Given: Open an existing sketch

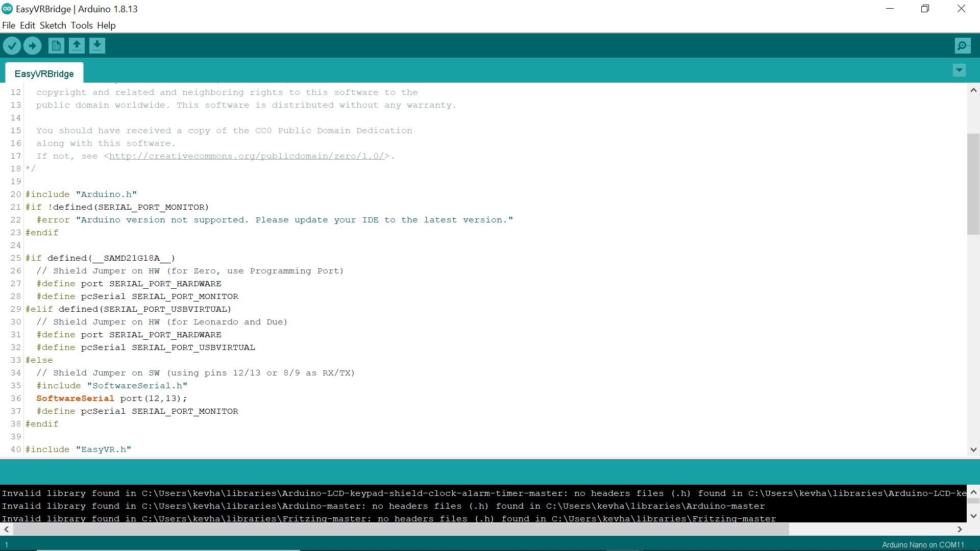Looking at the screenshot, I should tap(77, 45).
